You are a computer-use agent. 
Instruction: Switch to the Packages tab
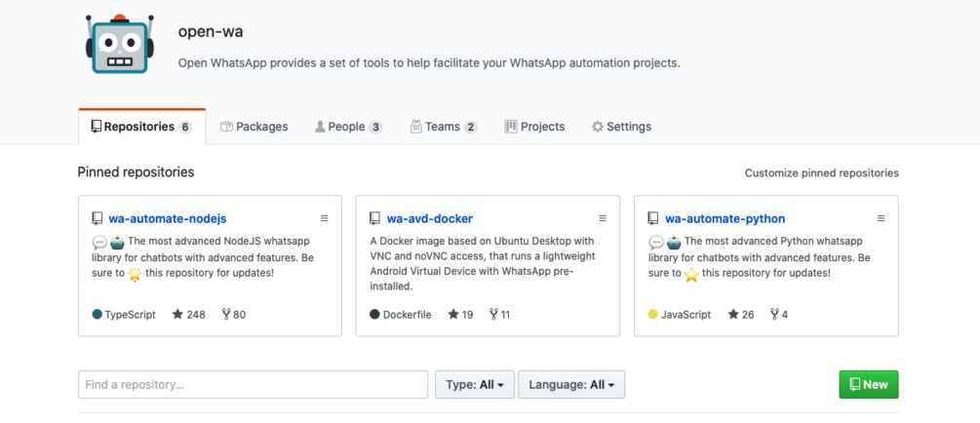click(255, 127)
